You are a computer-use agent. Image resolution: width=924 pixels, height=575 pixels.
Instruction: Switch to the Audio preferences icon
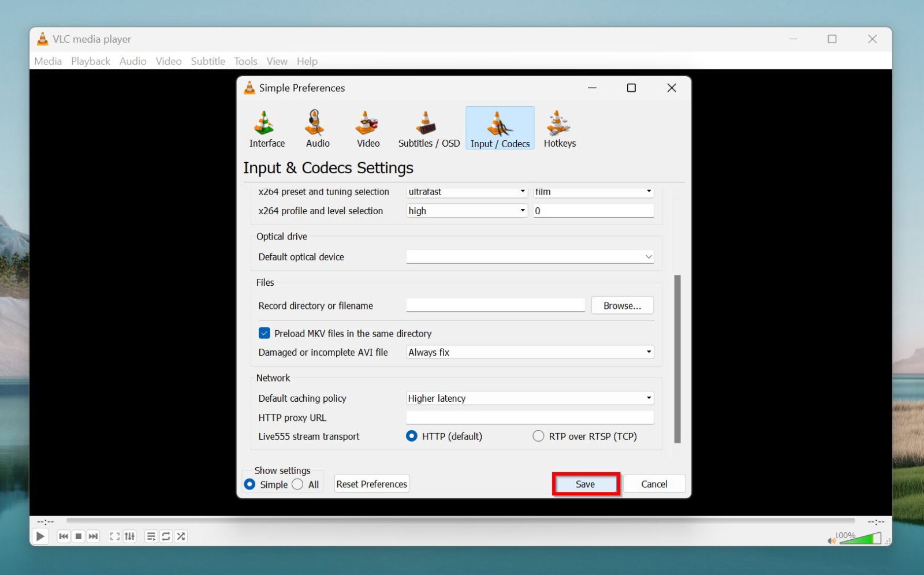coord(316,128)
